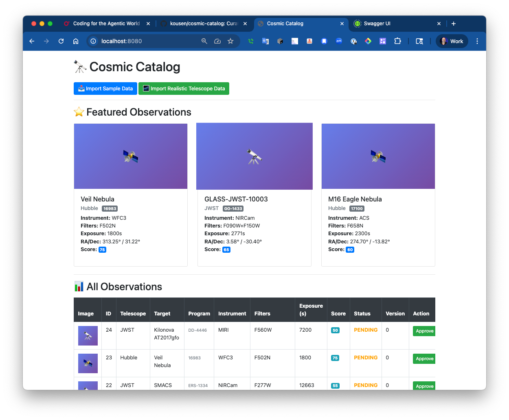Click the score 50 badge in table
The width and height of the screenshot is (509, 420).
point(335,330)
